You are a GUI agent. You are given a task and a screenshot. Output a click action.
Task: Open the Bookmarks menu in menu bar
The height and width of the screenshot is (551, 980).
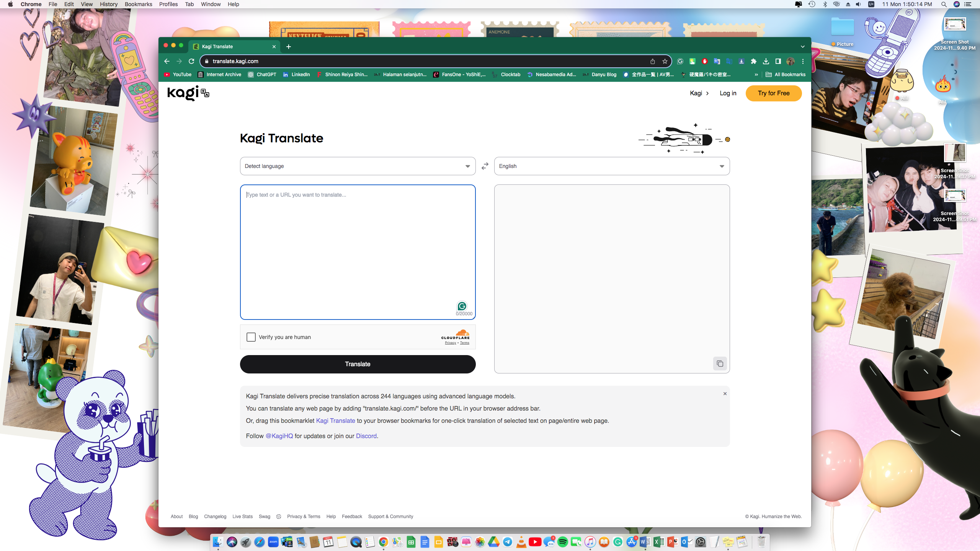(139, 4)
